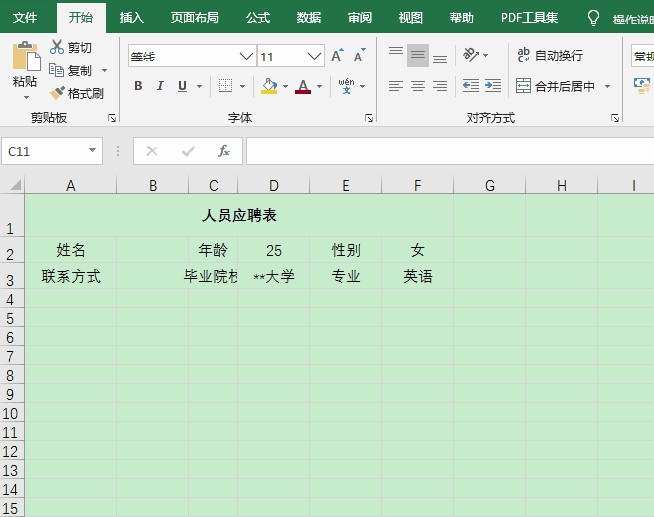Open underline style dropdown arrow

199,86
